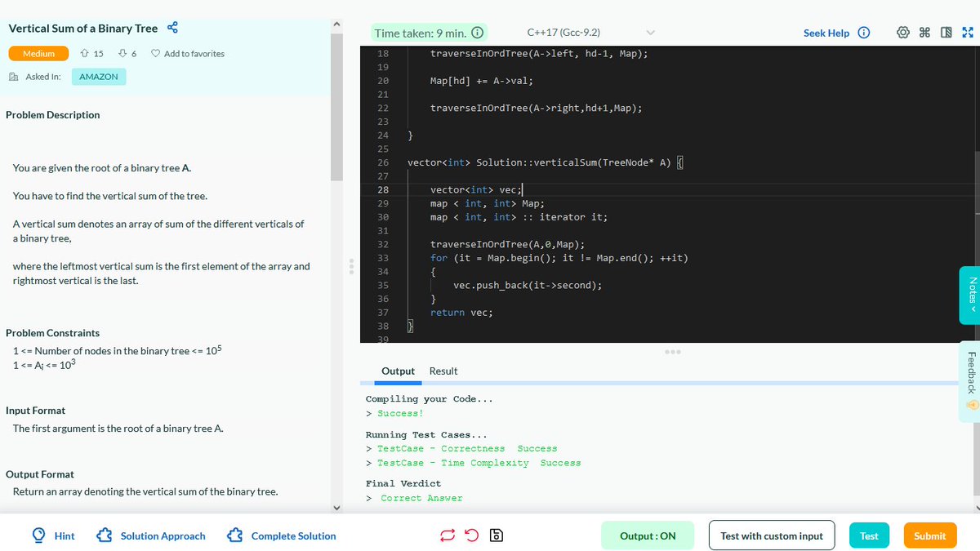Open keyboard shortcuts command icon
This screenshot has height=551, width=980.
point(924,33)
